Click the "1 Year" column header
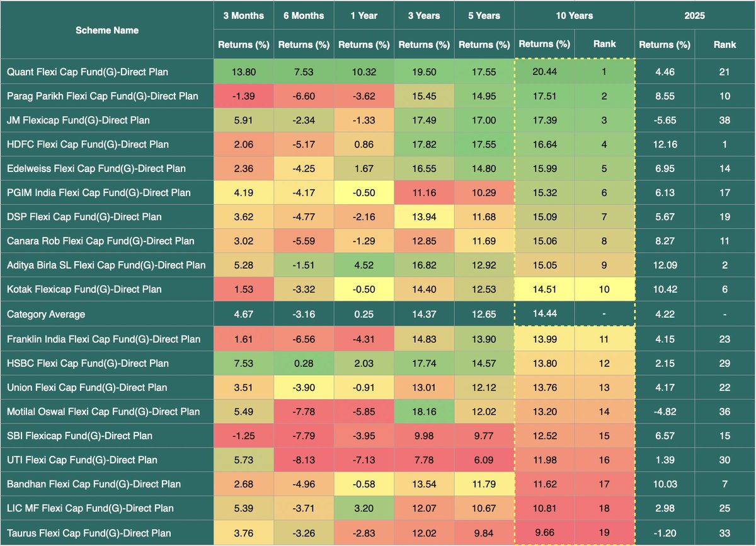The image size is (756, 546). 364,16
